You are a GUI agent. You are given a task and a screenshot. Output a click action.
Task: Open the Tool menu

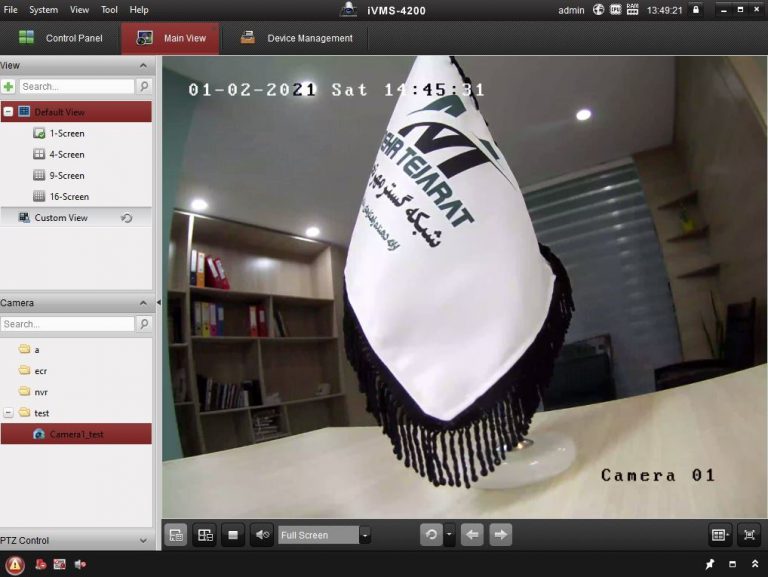pyautogui.click(x=109, y=10)
